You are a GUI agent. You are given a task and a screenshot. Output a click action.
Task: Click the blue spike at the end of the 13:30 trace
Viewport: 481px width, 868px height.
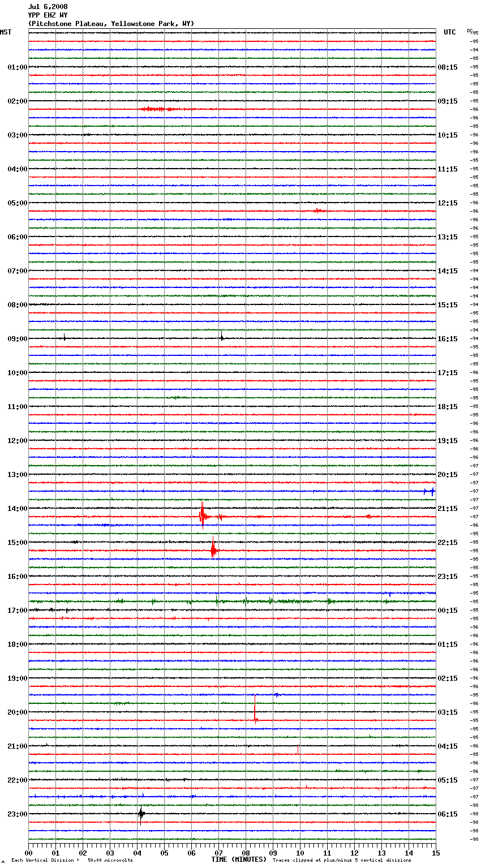(432, 491)
